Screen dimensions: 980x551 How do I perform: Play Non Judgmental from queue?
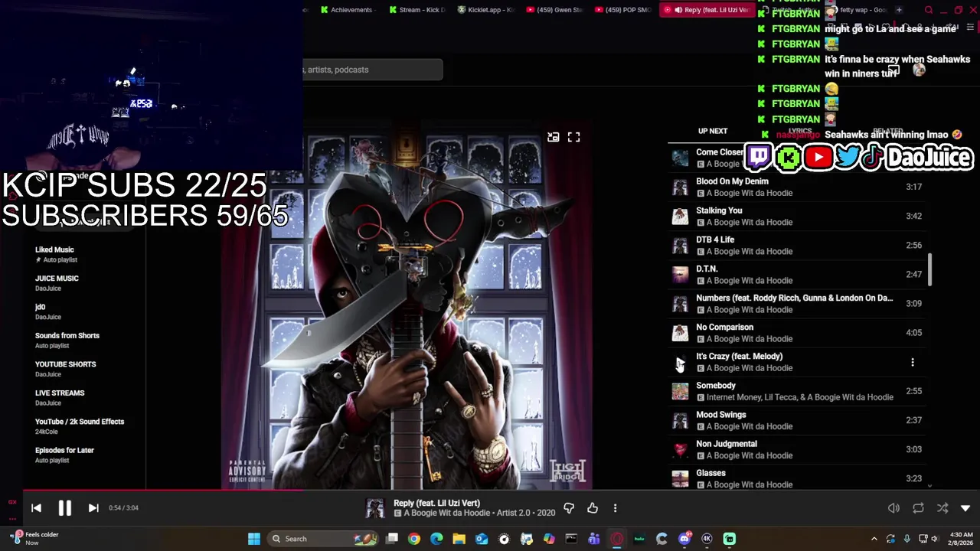pos(796,449)
